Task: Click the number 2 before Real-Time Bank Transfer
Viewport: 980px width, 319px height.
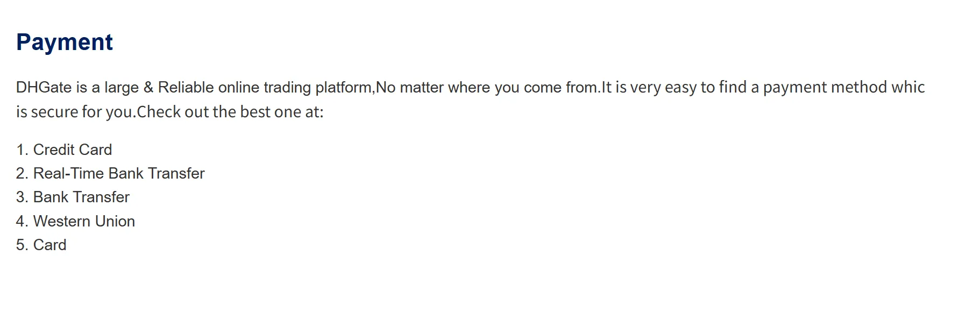Action: tap(21, 173)
